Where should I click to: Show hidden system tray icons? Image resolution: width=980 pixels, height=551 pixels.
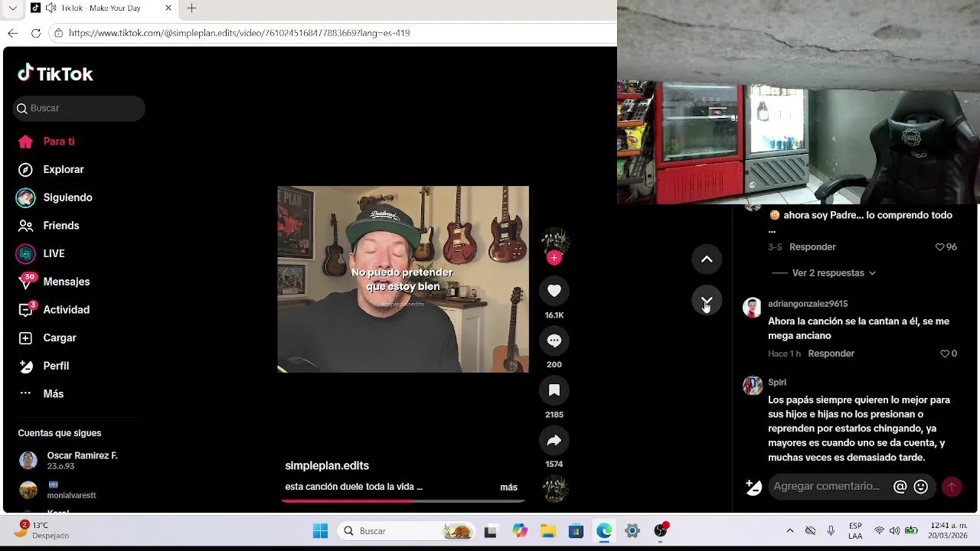point(789,531)
